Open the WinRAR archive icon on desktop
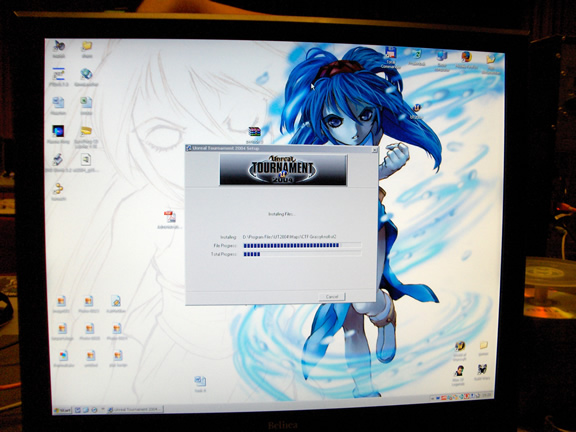 tap(254, 132)
